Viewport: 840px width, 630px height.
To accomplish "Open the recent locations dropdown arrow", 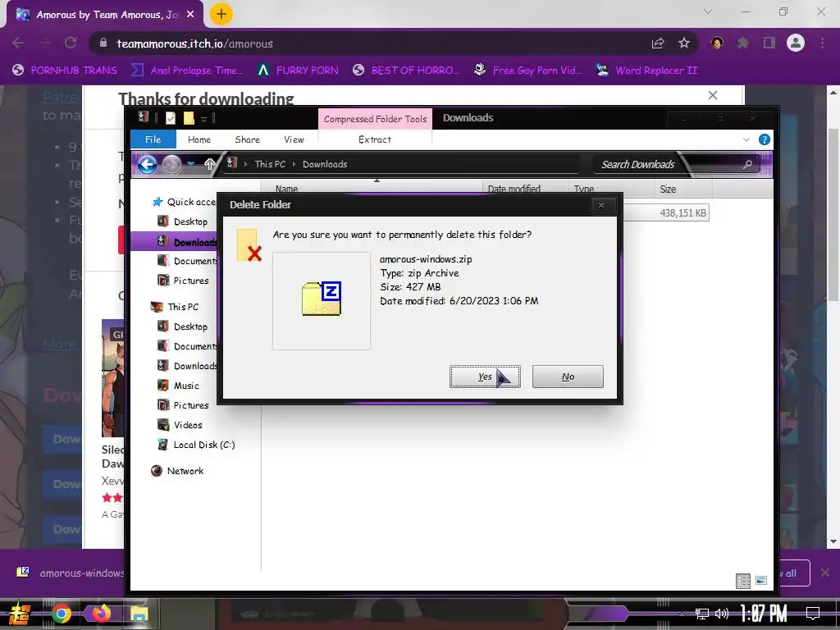I will (x=190, y=164).
